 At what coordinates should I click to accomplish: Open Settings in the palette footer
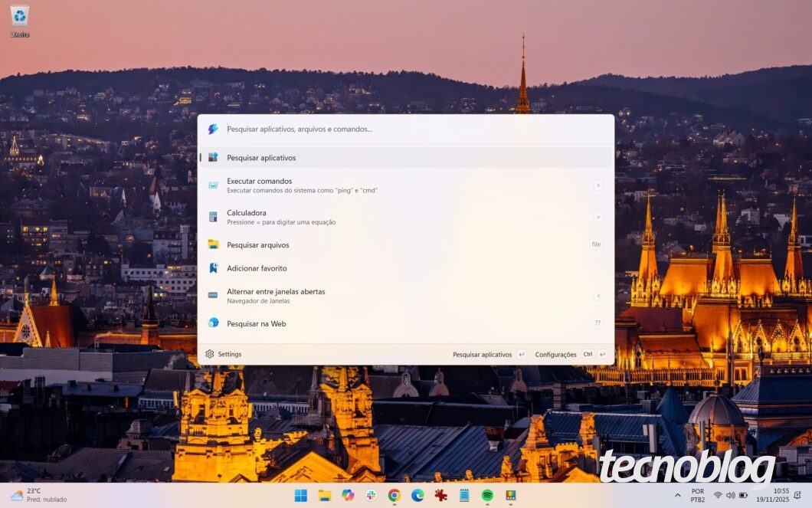[223, 355]
